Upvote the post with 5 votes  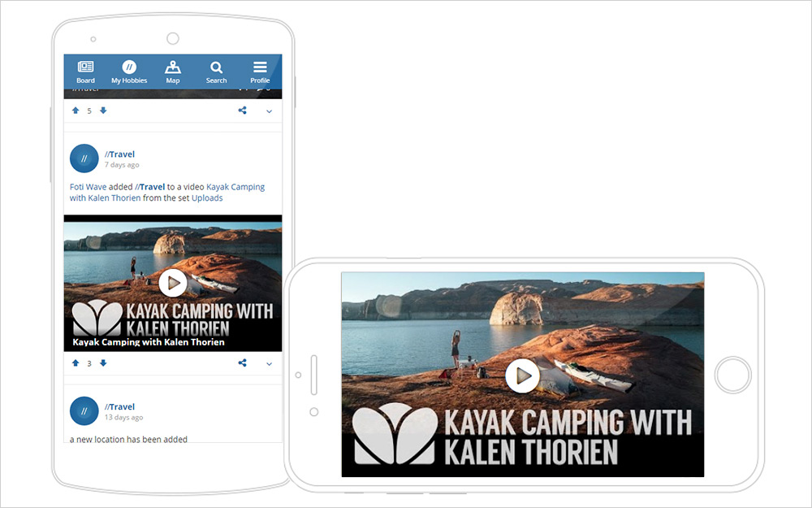tap(76, 111)
